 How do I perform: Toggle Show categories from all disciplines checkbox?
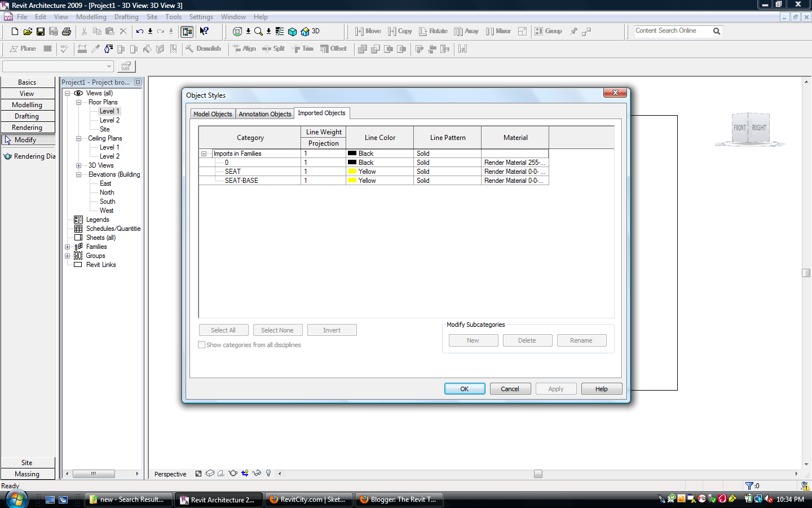click(201, 345)
